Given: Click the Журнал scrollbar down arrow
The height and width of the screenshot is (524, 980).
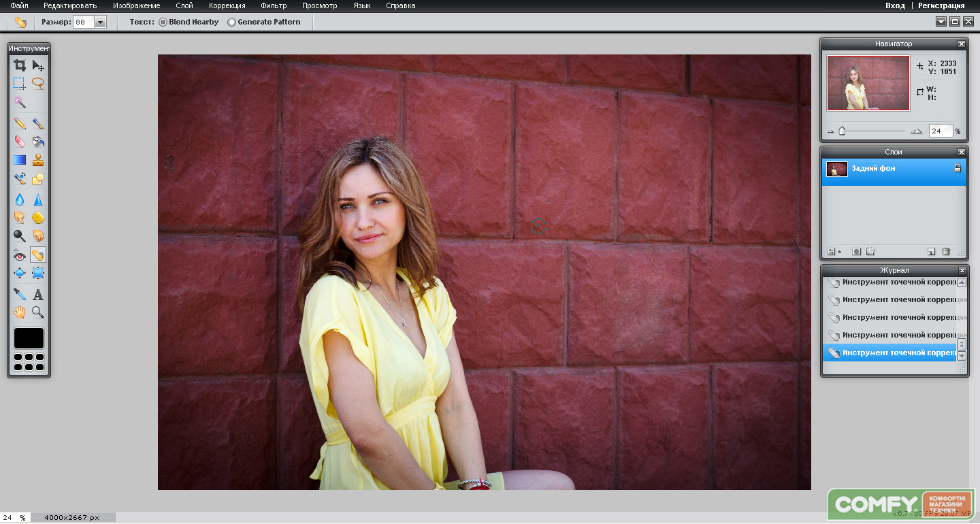Looking at the screenshot, I should point(962,356).
